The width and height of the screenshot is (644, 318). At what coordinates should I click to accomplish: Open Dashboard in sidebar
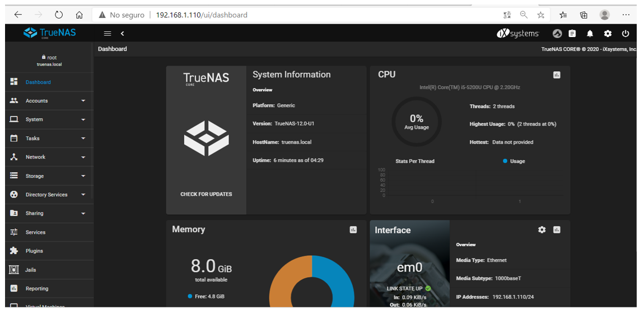click(x=49, y=82)
